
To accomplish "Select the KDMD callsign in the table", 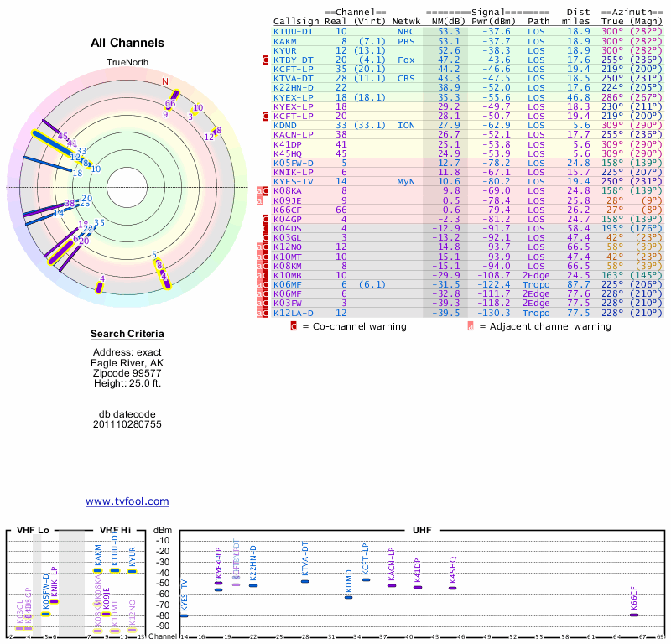I will pyautogui.click(x=285, y=126).
